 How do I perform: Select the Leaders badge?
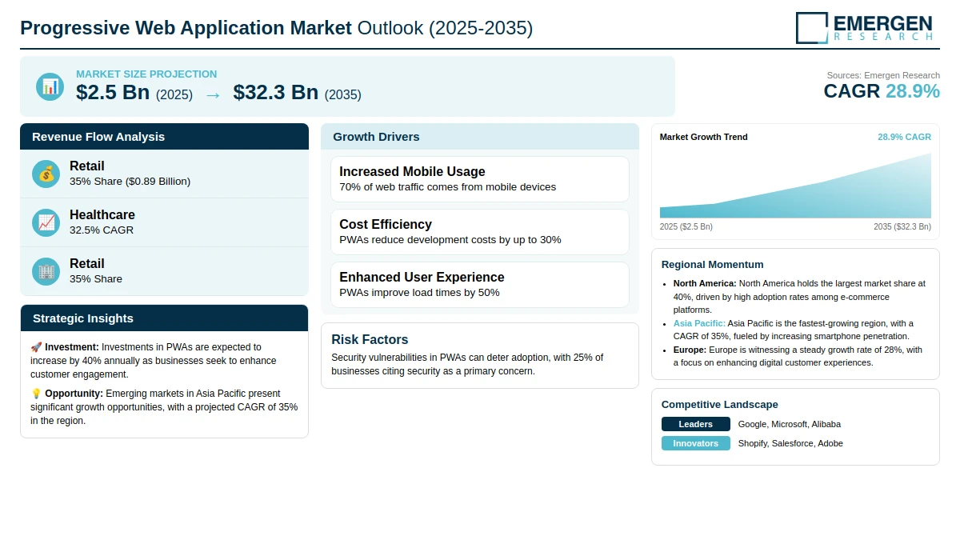696,424
